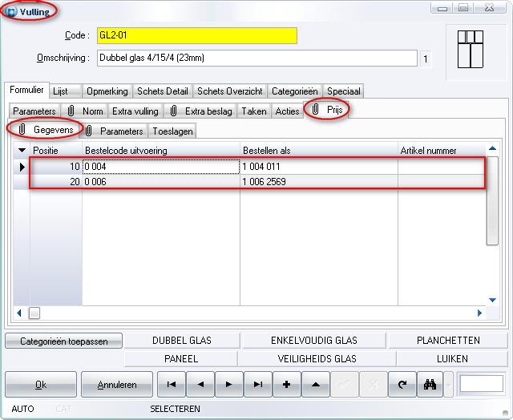Go to the first record

(172, 385)
